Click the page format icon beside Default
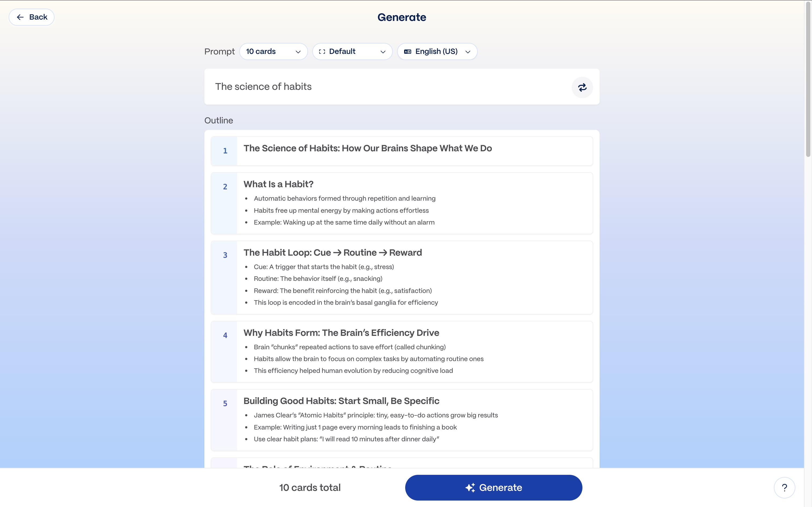 point(322,51)
